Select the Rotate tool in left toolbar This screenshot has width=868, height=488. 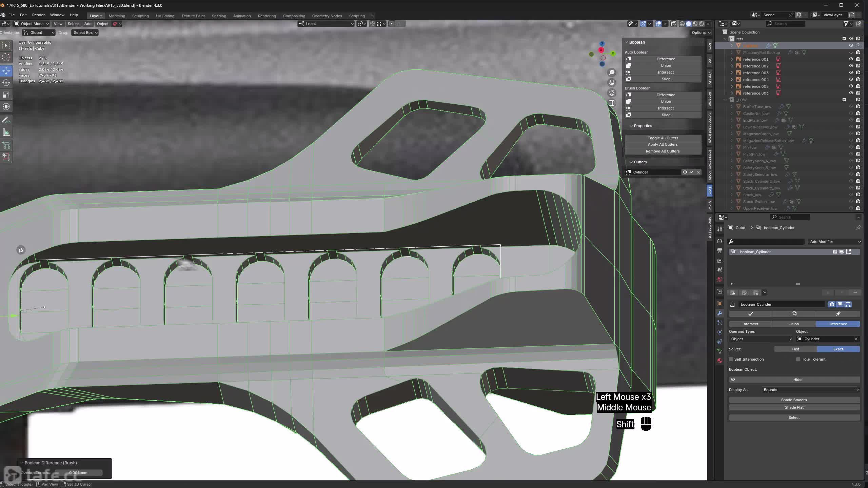(6, 83)
